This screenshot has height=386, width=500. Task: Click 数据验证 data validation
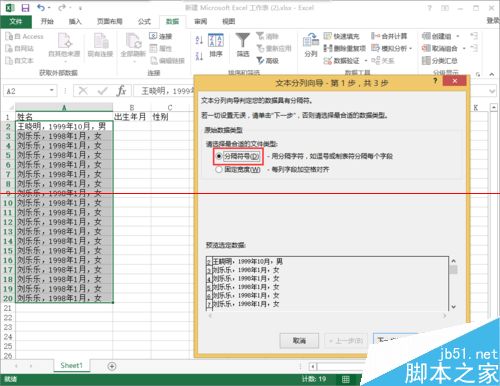click(x=342, y=61)
